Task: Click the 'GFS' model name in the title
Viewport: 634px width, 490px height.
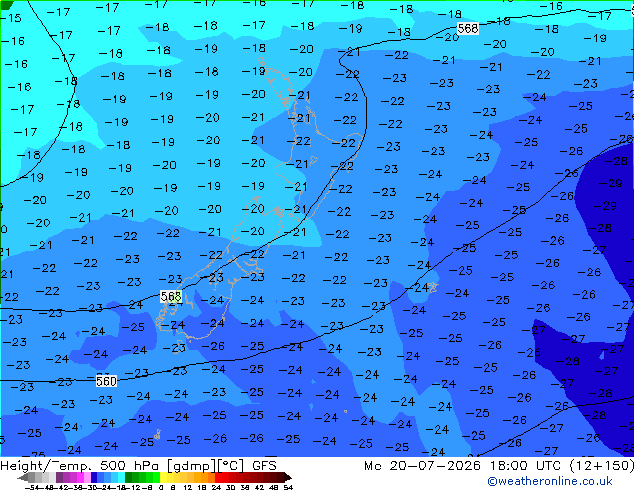Action: coord(264,465)
